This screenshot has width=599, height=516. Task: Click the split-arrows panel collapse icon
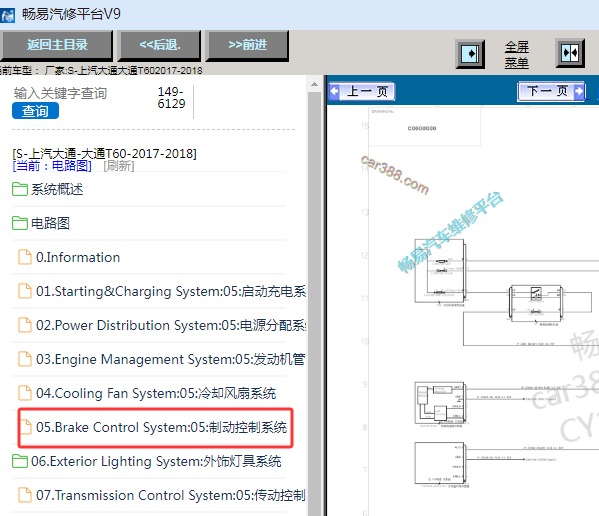point(570,53)
